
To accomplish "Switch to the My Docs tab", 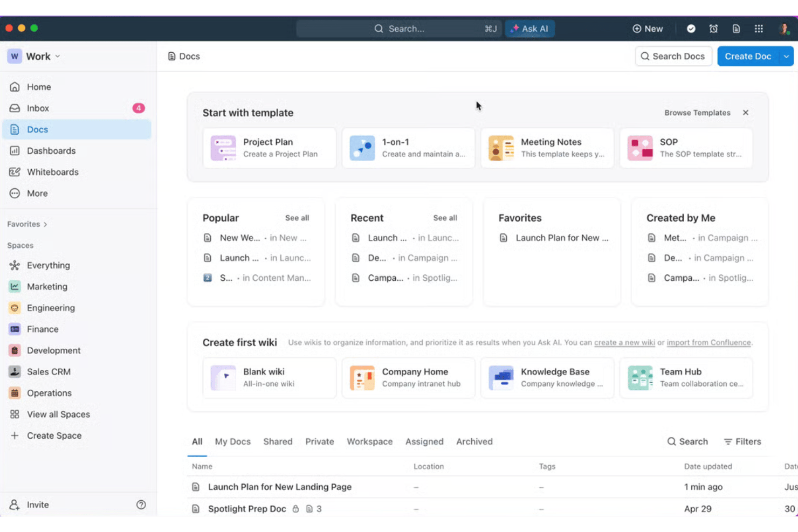I will 232,441.
